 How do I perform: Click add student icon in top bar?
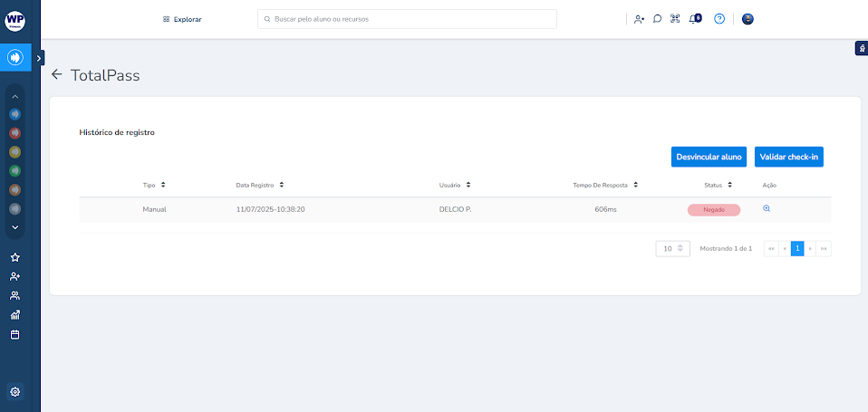(640, 19)
